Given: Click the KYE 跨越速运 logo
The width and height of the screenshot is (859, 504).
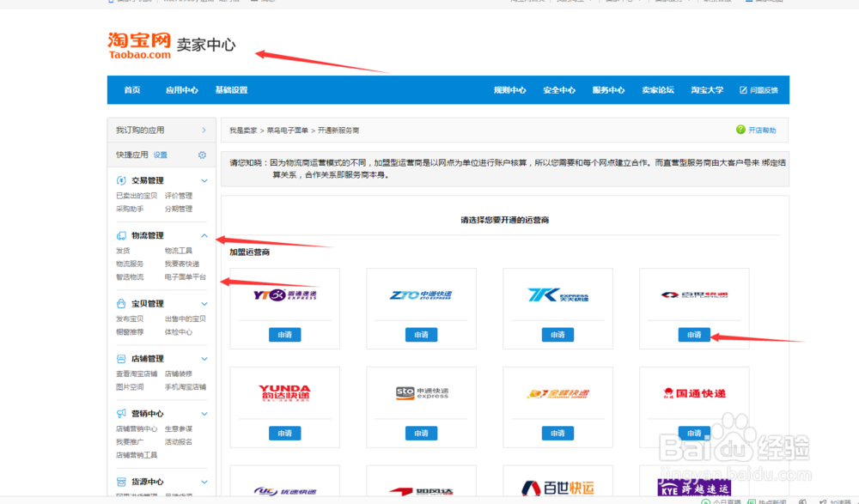Looking at the screenshot, I should (694, 487).
